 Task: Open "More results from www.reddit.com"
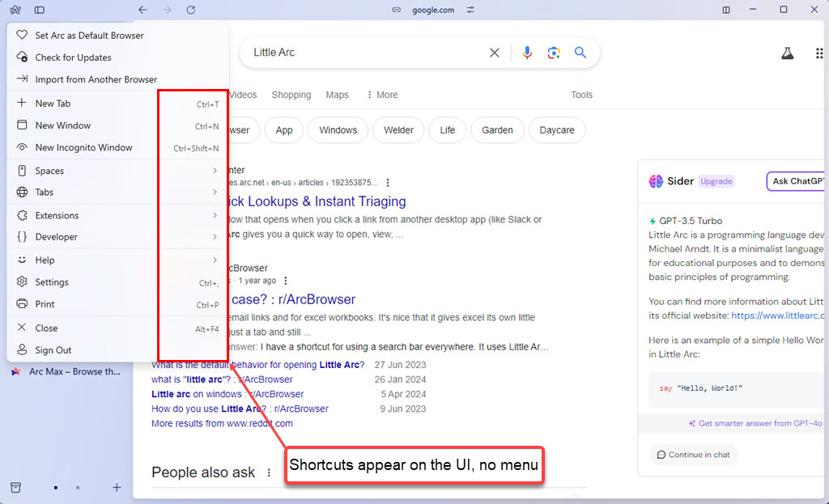point(222,423)
